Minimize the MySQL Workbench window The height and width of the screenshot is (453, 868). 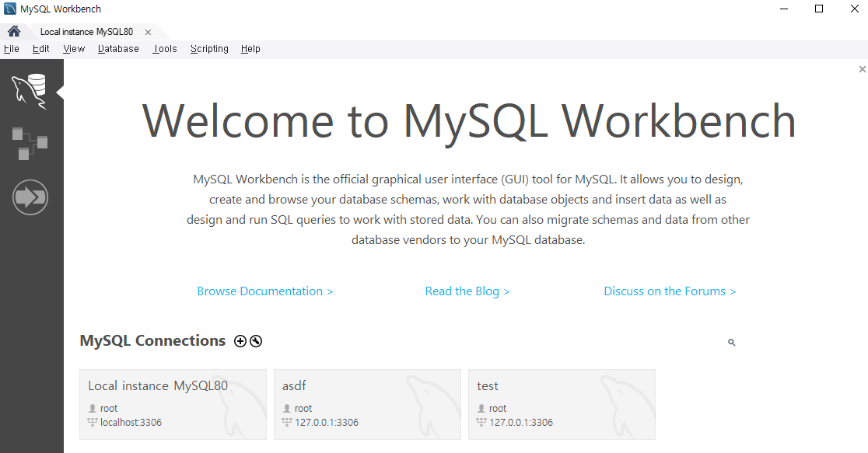click(784, 9)
